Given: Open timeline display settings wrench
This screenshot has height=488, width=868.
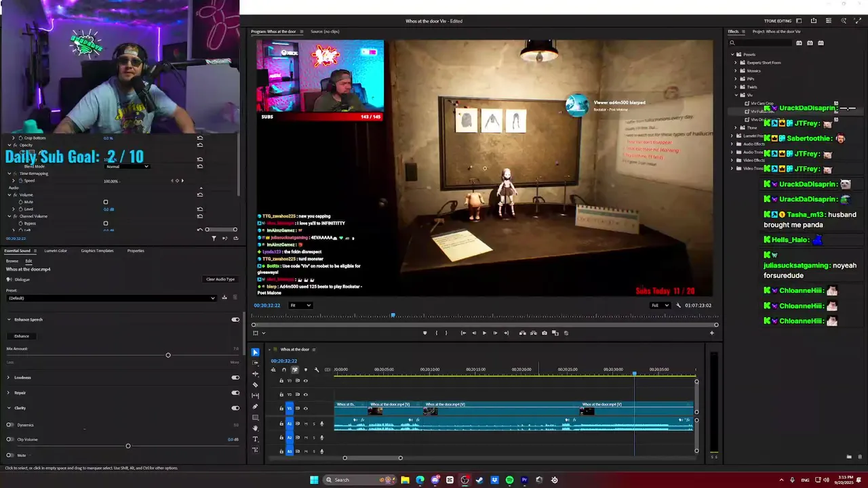Looking at the screenshot, I should pos(316,369).
